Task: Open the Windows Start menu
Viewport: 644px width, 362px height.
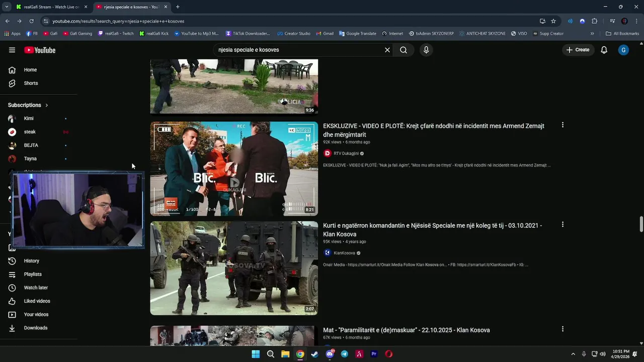Action: coord(256,354)
